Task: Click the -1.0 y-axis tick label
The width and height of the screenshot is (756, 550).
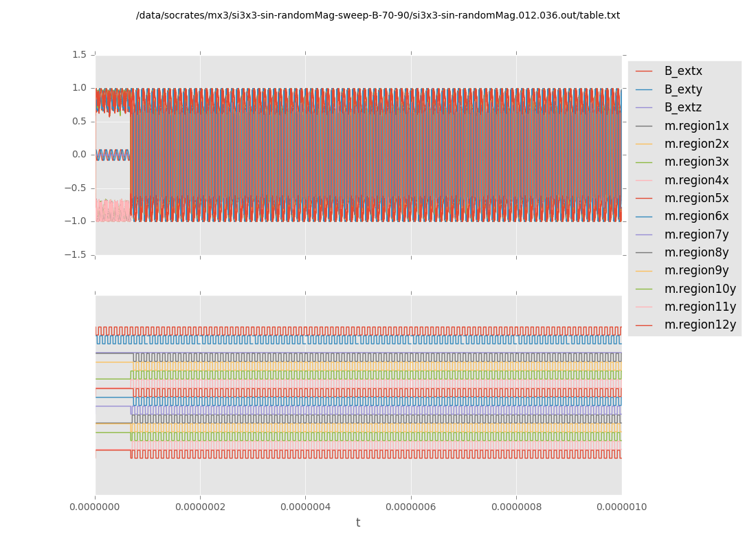Action: click(x=77, y=221)
